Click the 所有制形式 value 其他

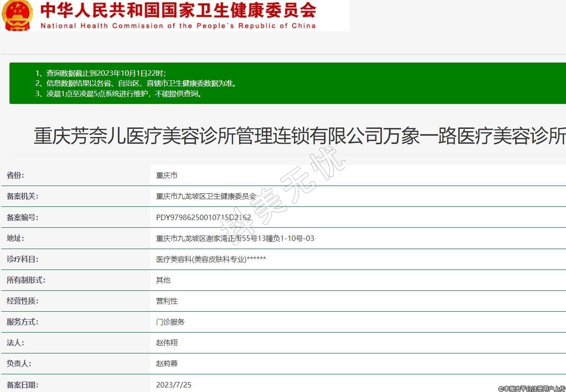click(x=163, y=280)
